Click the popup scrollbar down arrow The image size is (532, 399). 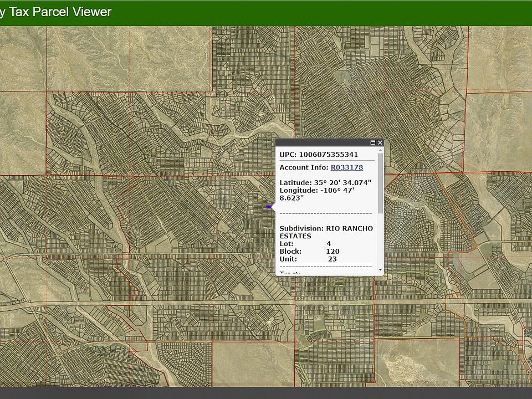[x=380, y=270]
